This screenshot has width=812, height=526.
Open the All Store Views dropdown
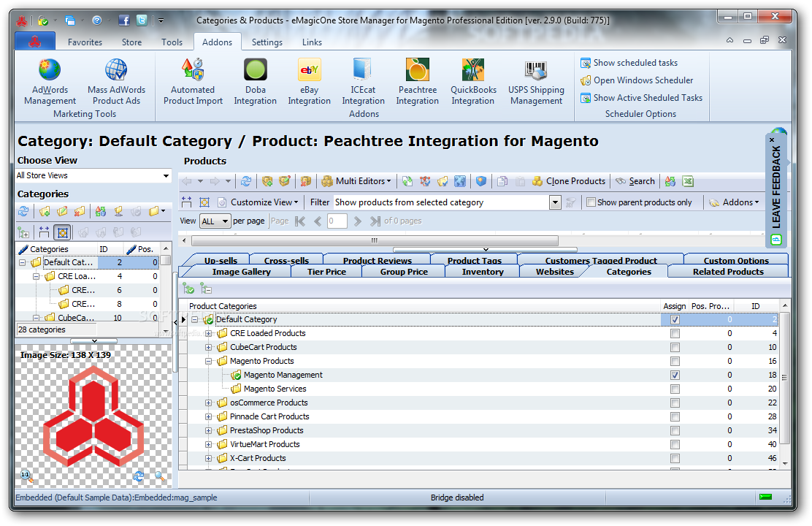coord(166,175)
